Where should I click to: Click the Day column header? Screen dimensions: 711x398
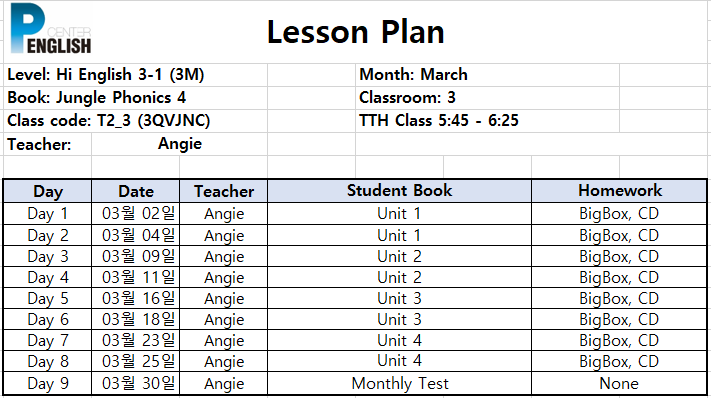[48, 191]
